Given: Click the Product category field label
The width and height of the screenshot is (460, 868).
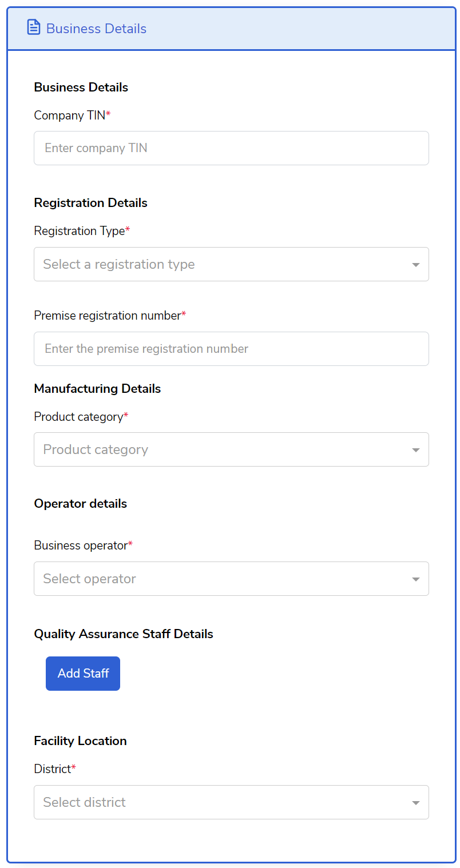Looking at the screenshot, I should point(78,417).
